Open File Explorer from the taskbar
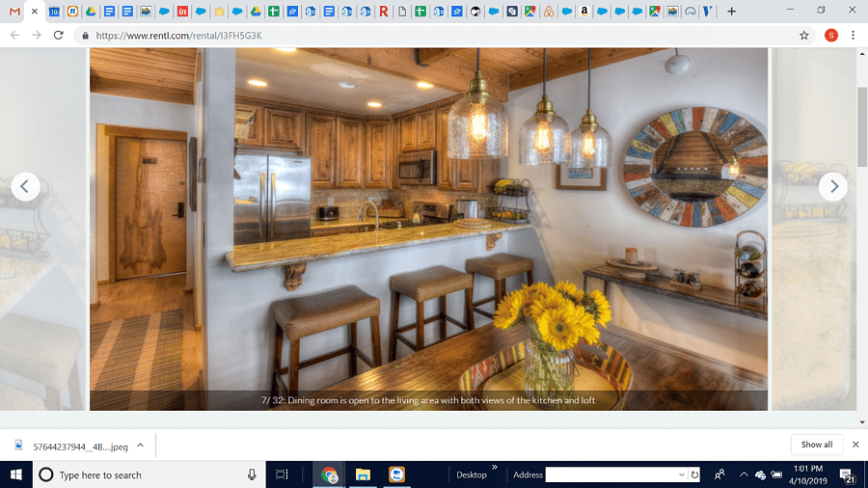 point(363,474)
